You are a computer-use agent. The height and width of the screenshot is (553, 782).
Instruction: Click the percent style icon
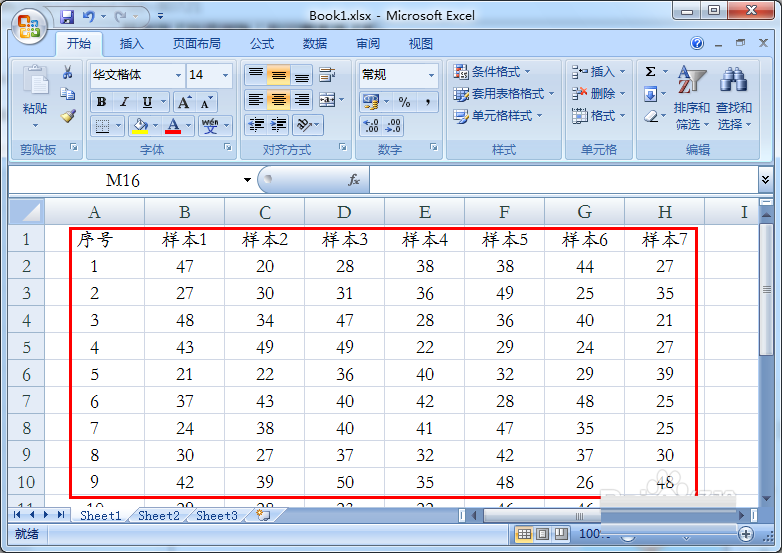tap(404, 102)
